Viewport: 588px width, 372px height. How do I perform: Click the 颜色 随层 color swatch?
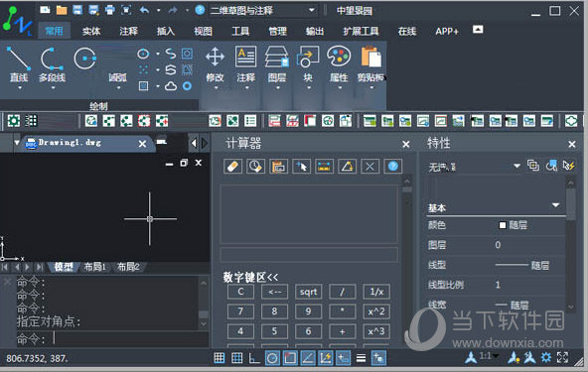click(x=503, y=225)
